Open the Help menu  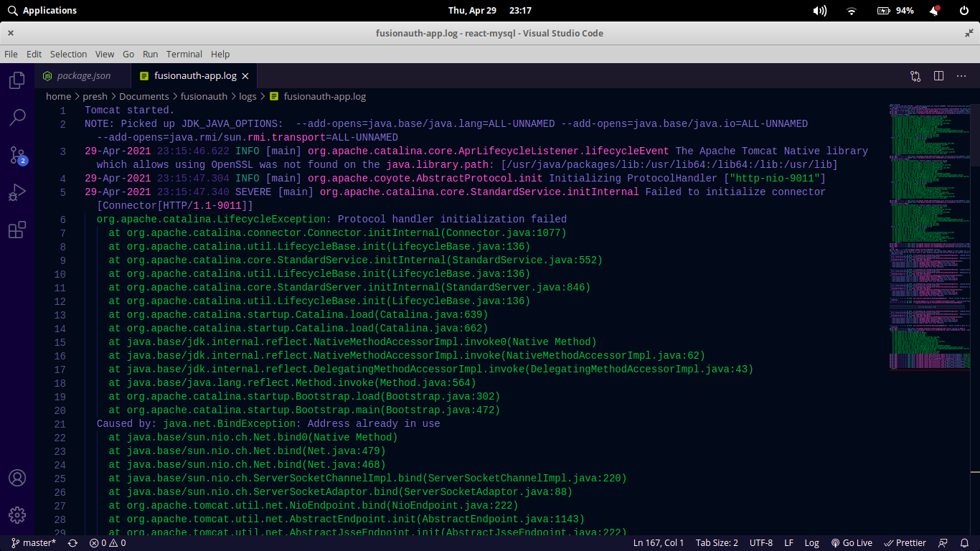point(220,54)
